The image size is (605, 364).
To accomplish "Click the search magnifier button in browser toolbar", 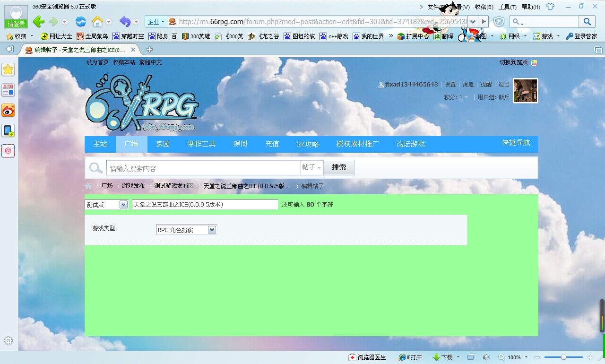I will pos(587,22).
